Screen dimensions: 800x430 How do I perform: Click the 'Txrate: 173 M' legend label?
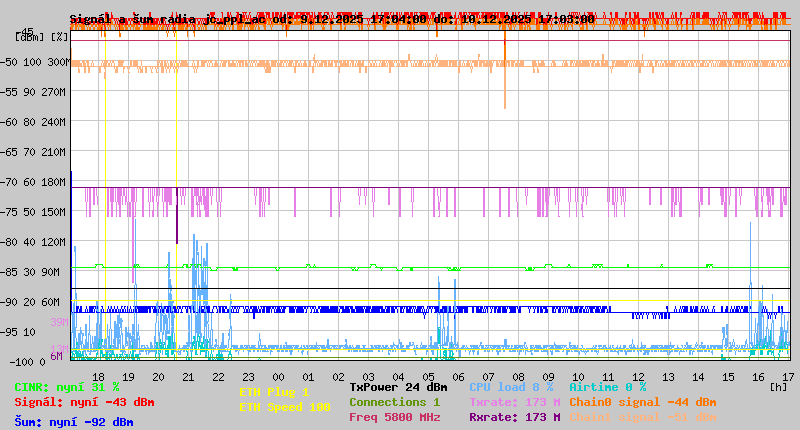tap(515, 402)
